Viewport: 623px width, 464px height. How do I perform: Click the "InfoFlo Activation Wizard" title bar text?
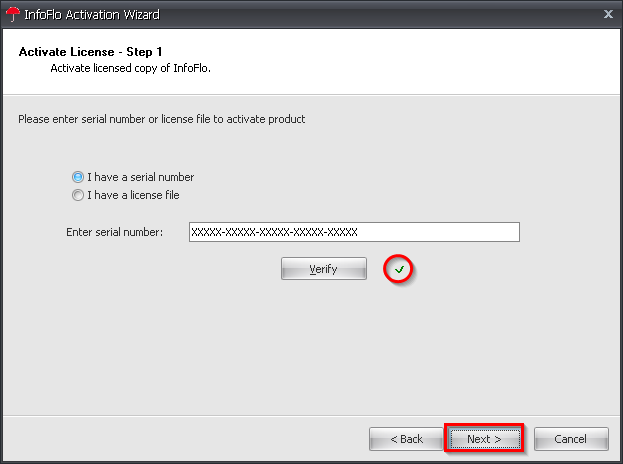(91, 14)
